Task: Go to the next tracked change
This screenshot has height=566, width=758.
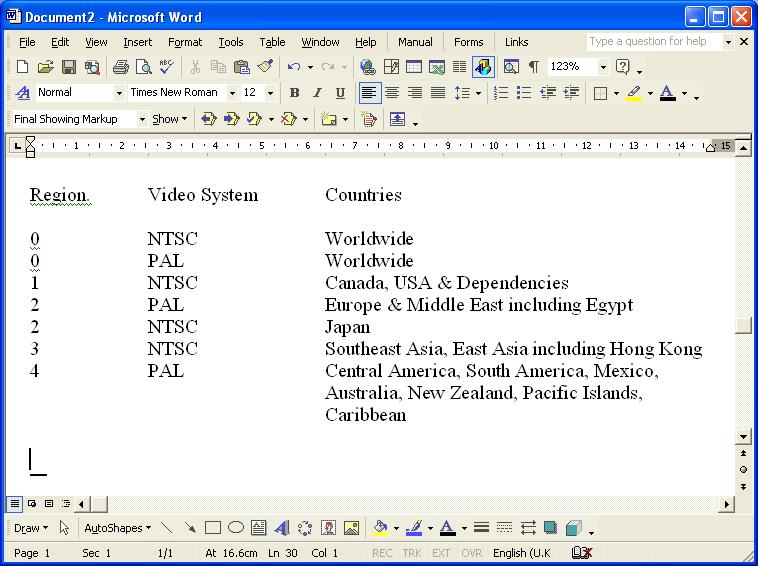Action: (232, 119)
